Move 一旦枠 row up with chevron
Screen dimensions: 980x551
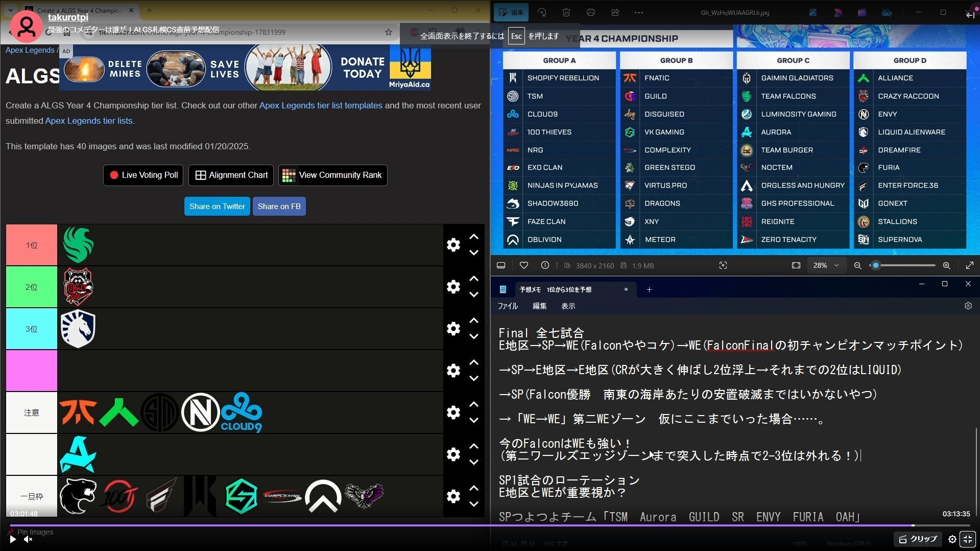(x=474, y=488)
